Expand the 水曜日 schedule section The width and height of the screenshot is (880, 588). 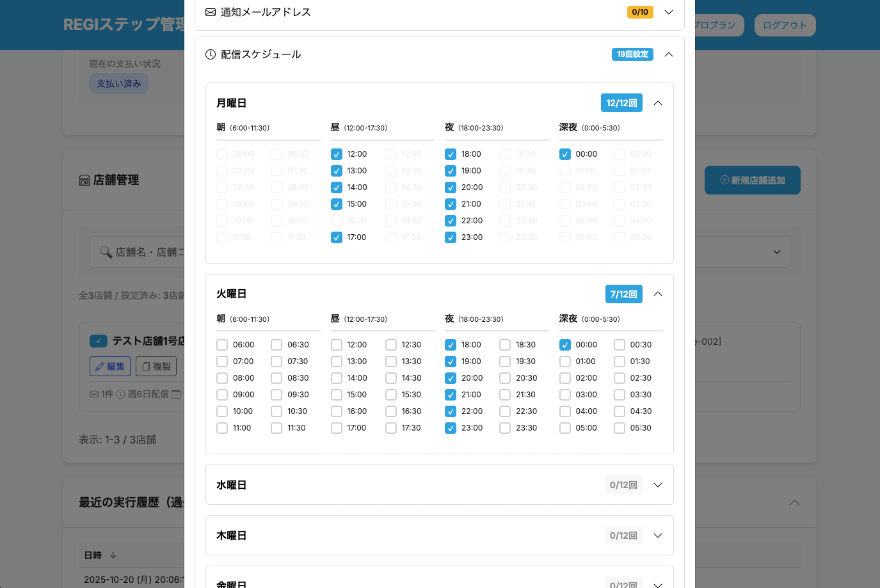pos(658,484)
